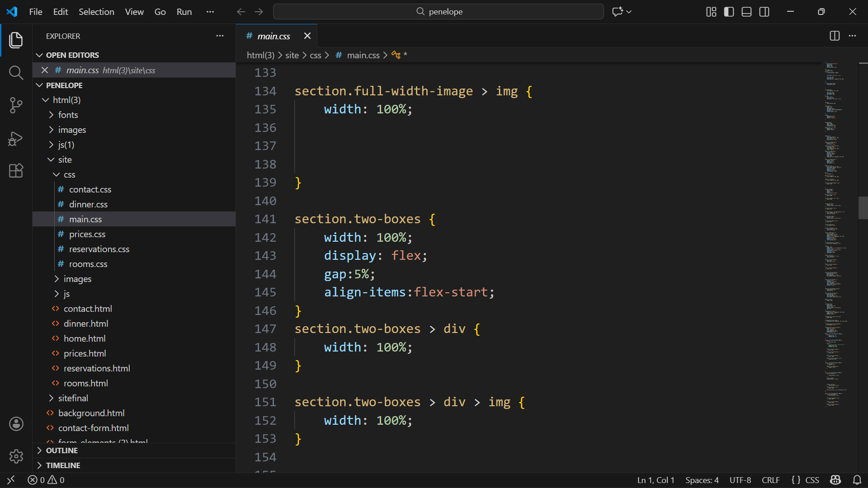This screenshot has width=868, height=488.
Task: Expand the OUTLINE section
Action: 61,450
